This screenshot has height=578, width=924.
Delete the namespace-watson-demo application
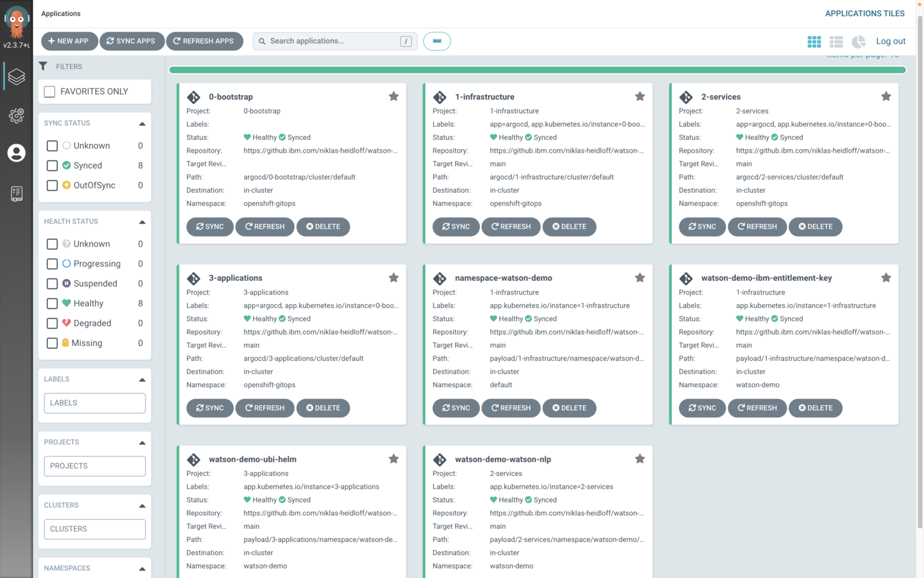[x=569, y=408]
